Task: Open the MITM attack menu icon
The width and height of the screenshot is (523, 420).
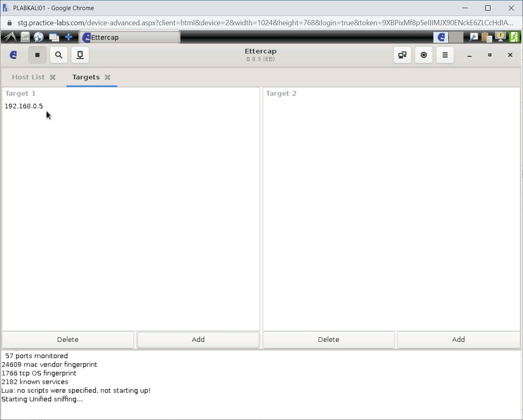Action: pyautogui.click(x=402, y=55)
